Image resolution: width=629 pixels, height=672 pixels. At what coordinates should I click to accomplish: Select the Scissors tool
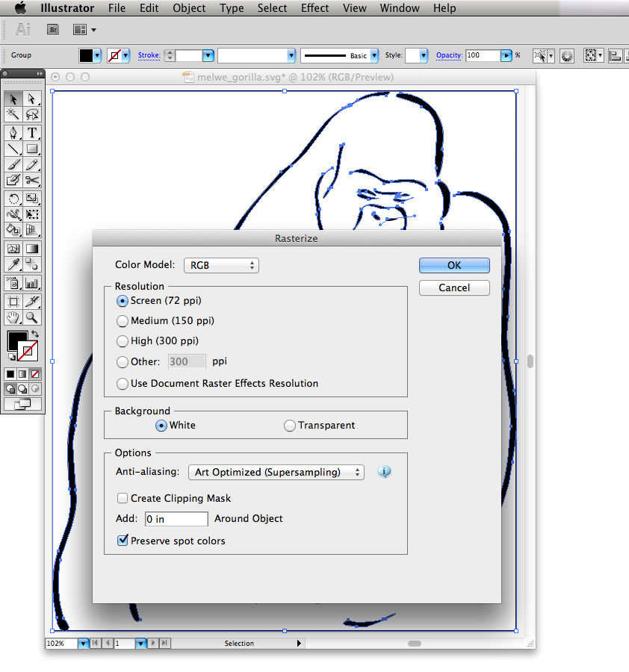point(31,180)
